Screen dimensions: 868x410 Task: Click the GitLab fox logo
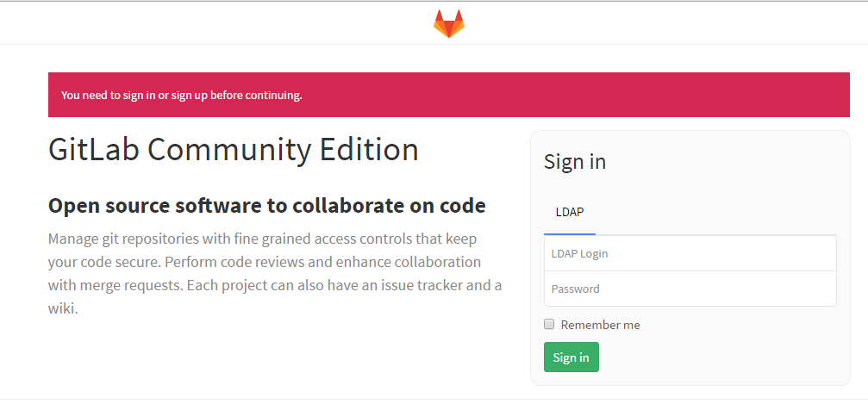pos(448,23)
